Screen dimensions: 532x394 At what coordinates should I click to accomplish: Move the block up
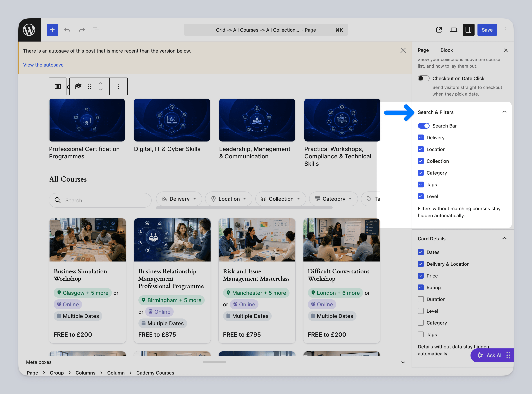pos(101,83)
